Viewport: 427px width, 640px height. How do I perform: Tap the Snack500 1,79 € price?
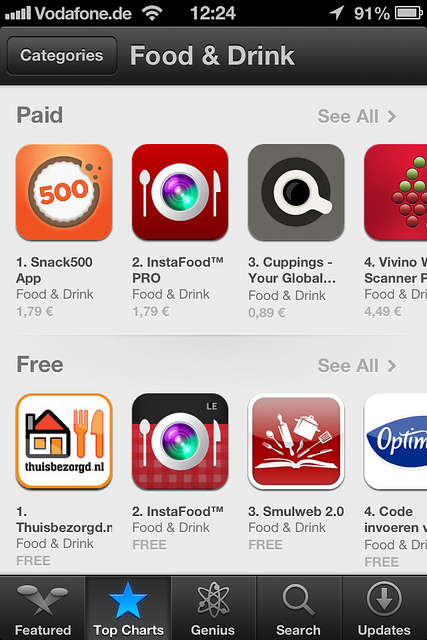pyautogui.click(x=35, y=311)
